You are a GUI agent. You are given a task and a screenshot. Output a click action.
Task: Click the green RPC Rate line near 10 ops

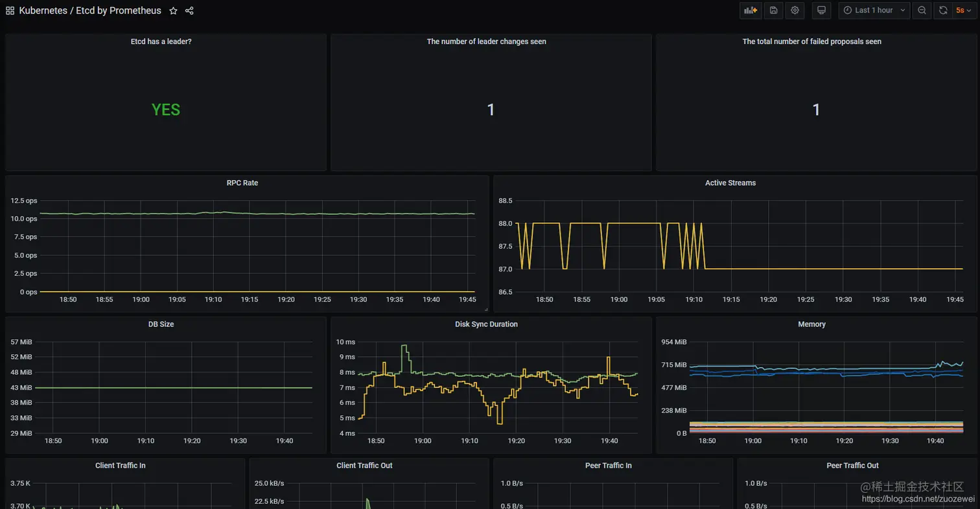click(x=257, y=213)
